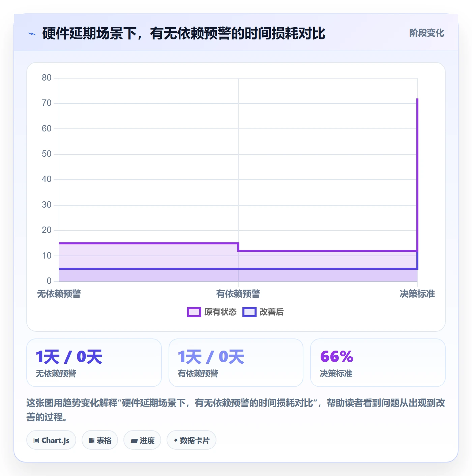Select the 数据卡片 tag chip
This screenshot has height=476, width=472.
[x=191, y=440]
